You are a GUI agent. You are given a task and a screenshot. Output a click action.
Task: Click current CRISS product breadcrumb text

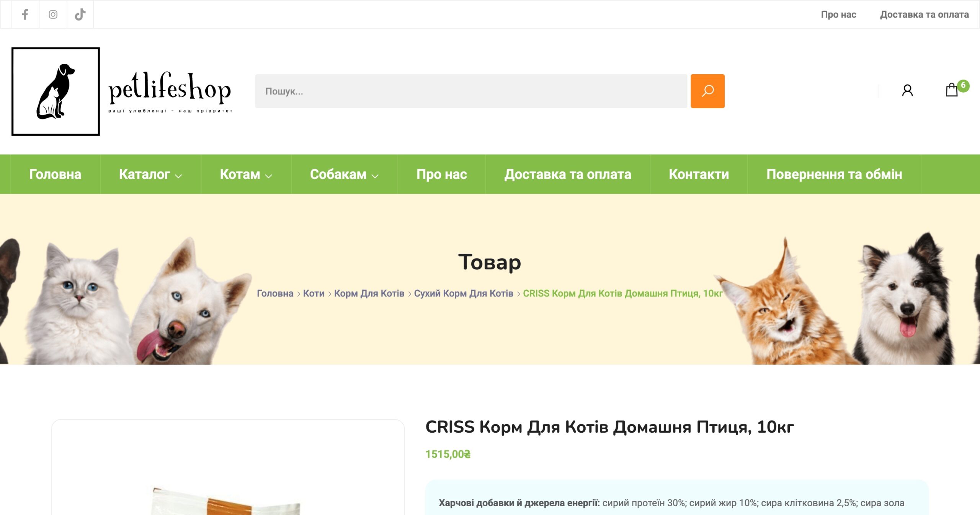click(623, 293)
